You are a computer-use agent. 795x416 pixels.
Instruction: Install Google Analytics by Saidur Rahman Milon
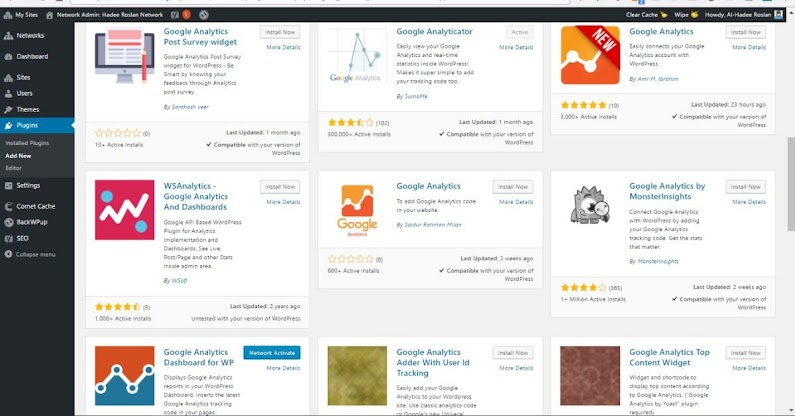tap(513, 187)
